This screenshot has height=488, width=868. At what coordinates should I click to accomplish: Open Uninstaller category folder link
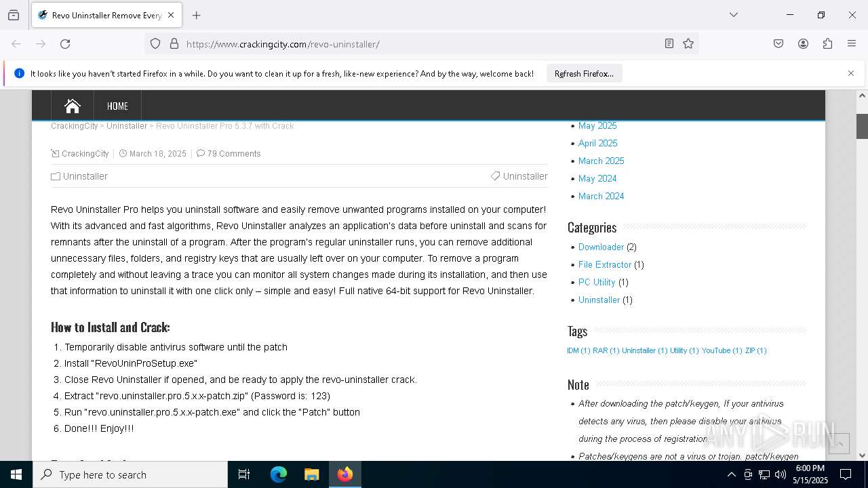85,176
